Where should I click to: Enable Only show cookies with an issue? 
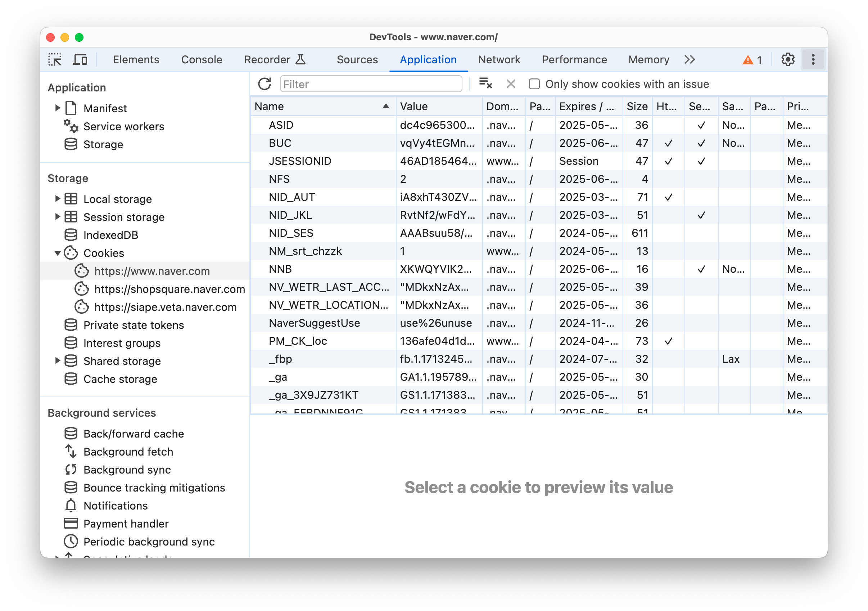534,84
